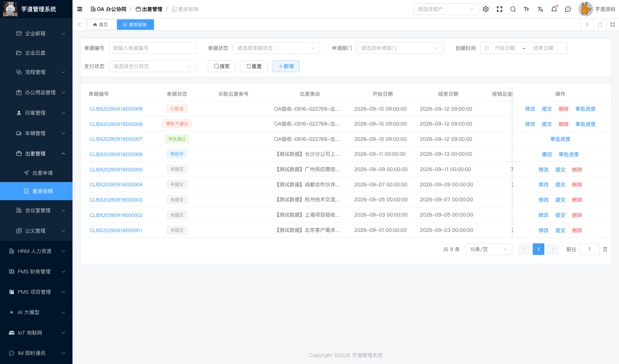Expand 企业邮箱 sidebar menu

pyautogui.click(x=36, y=33)
